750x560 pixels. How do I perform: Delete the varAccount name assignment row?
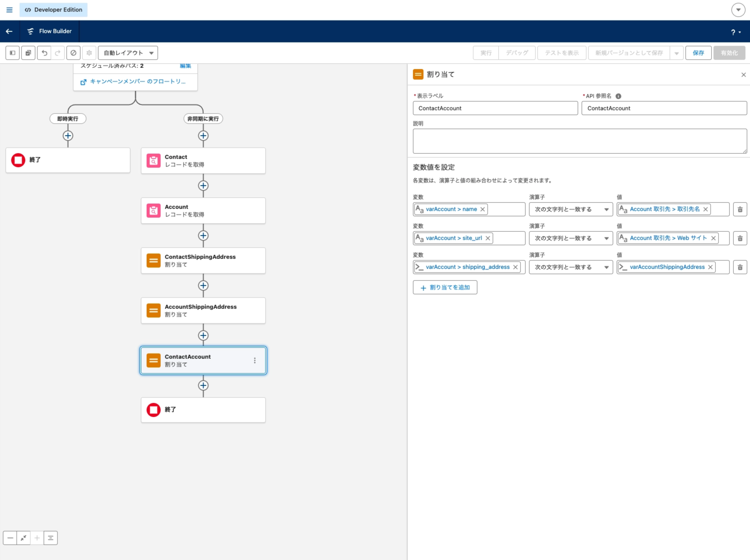click(x=740, y=209)
